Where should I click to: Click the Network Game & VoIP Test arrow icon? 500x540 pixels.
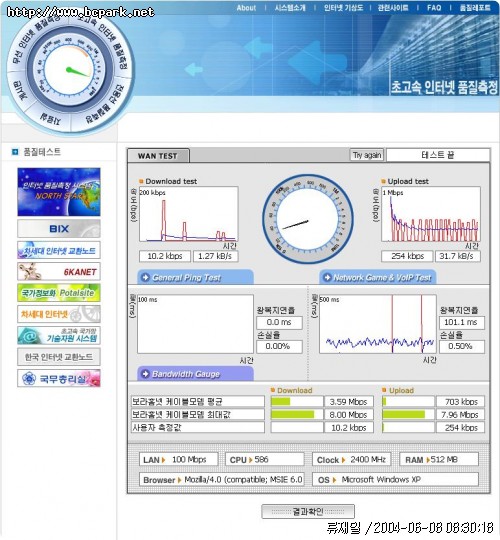[327, 277]
